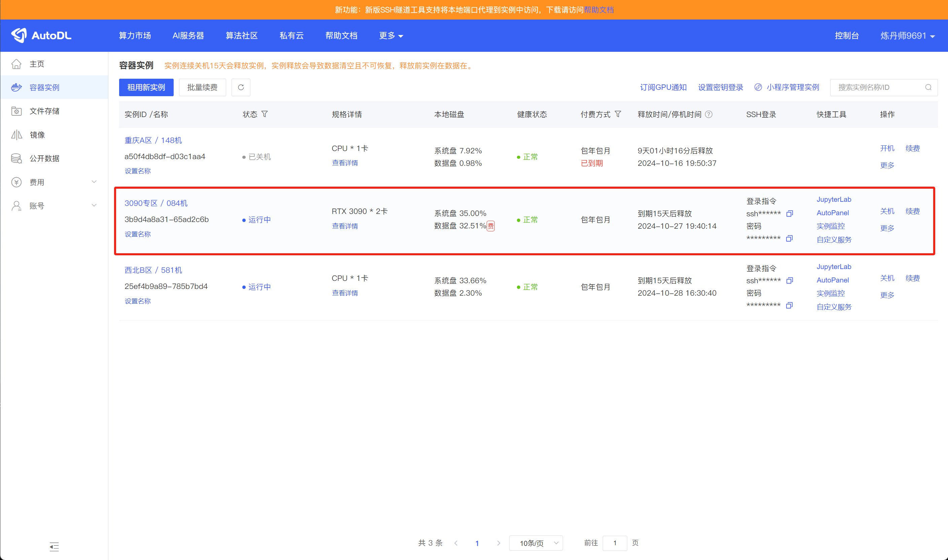Open 私有云 in top navigation
This screenshot has width=948, height=560.
click(x=291, y=35)
